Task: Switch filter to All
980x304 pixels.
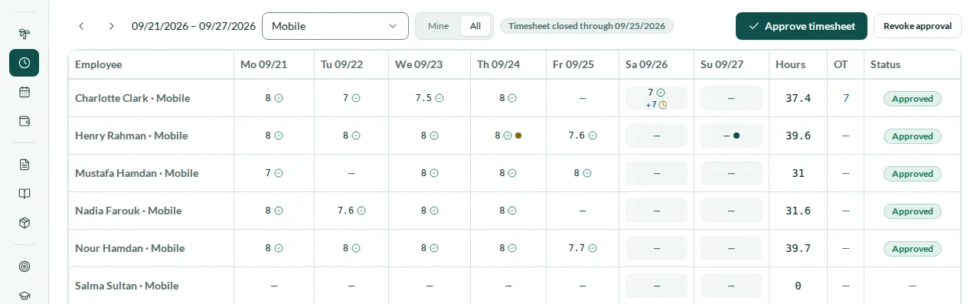Action: (x=475, y=26)
